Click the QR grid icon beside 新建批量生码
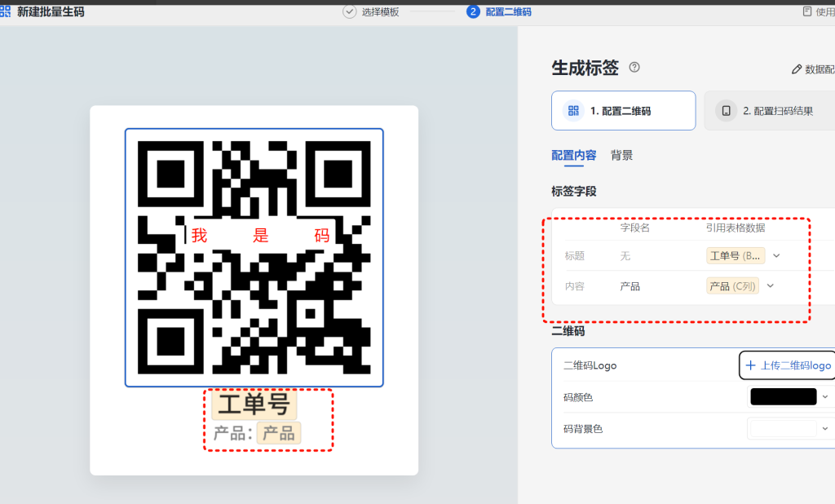This screenshot has height=504, width=835. [5, 11]
